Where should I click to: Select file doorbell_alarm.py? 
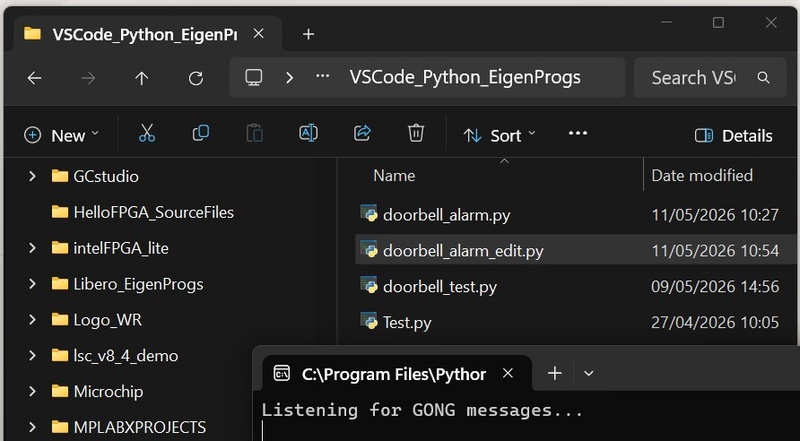coord(446,215)
